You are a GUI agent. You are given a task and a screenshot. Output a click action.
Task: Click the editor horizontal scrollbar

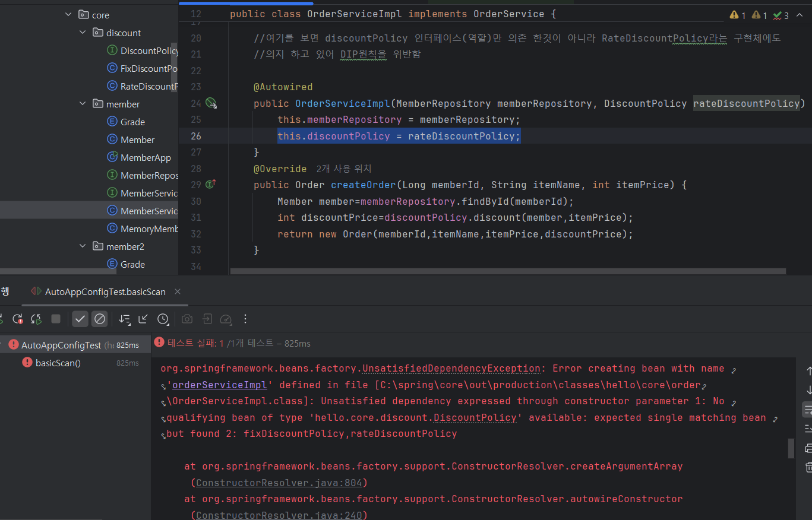click(x=508, y=271)
